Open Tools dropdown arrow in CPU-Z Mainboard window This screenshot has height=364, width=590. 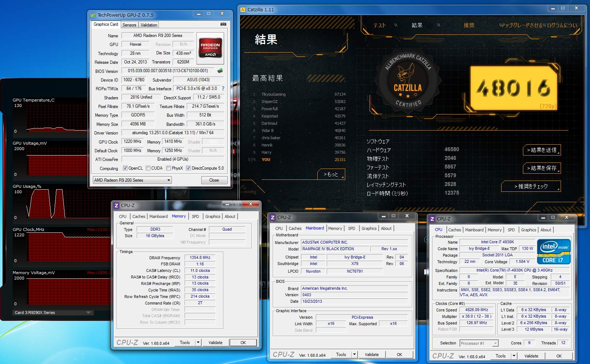[354, 355]
